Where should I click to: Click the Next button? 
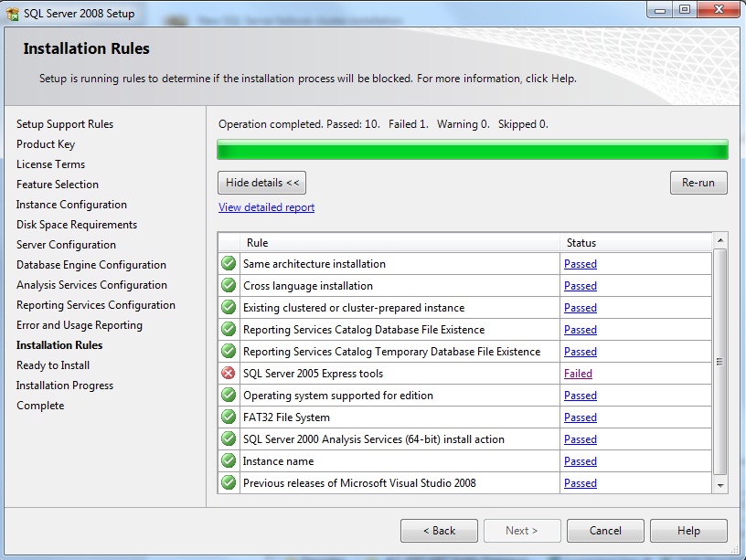pyautogui.click(x=522, y=531)
